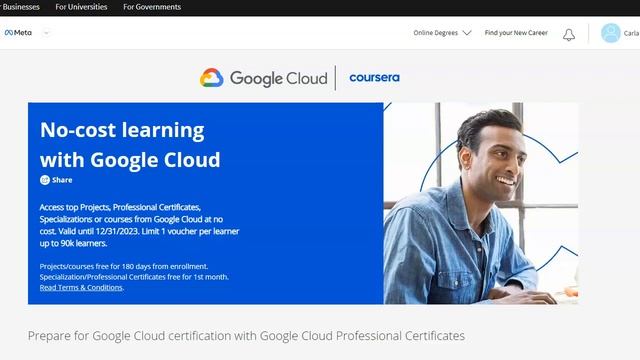
Task: Click the 'Prepare for Google Cloud certification' heading text
Action: pyautogui.click(x=246, y=336)
